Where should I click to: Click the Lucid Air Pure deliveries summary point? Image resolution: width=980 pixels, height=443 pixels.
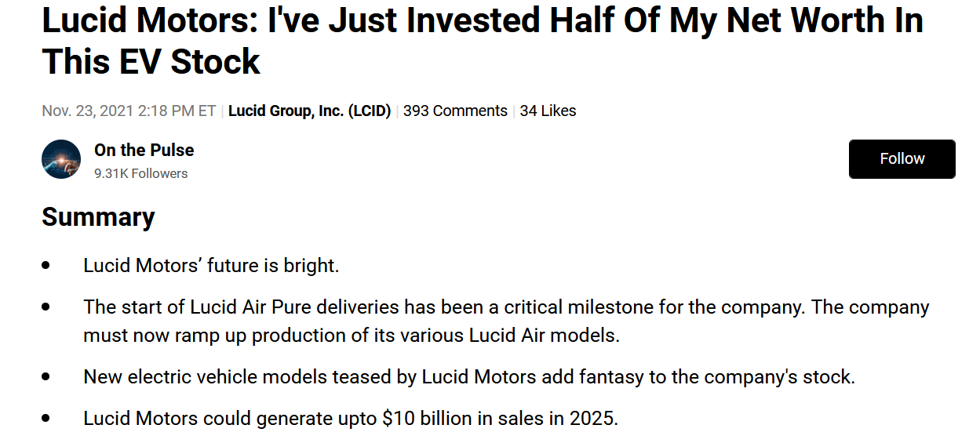(x=506, y=307)
